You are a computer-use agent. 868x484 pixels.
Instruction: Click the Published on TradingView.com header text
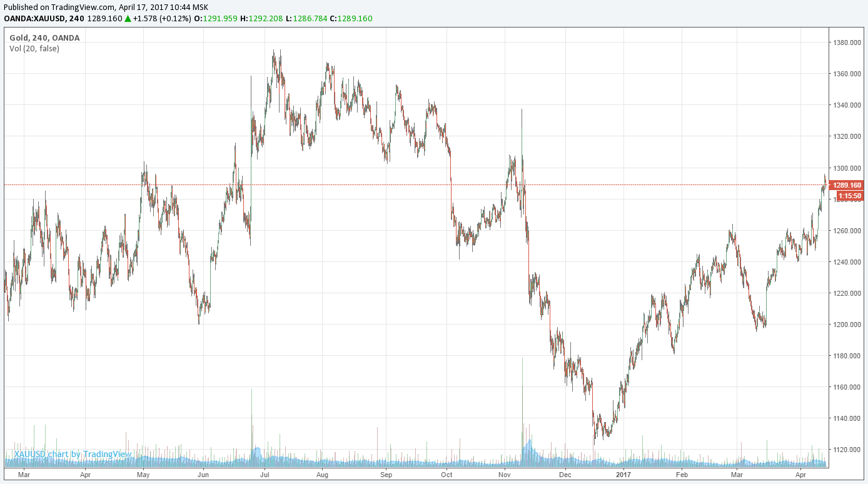60,8
